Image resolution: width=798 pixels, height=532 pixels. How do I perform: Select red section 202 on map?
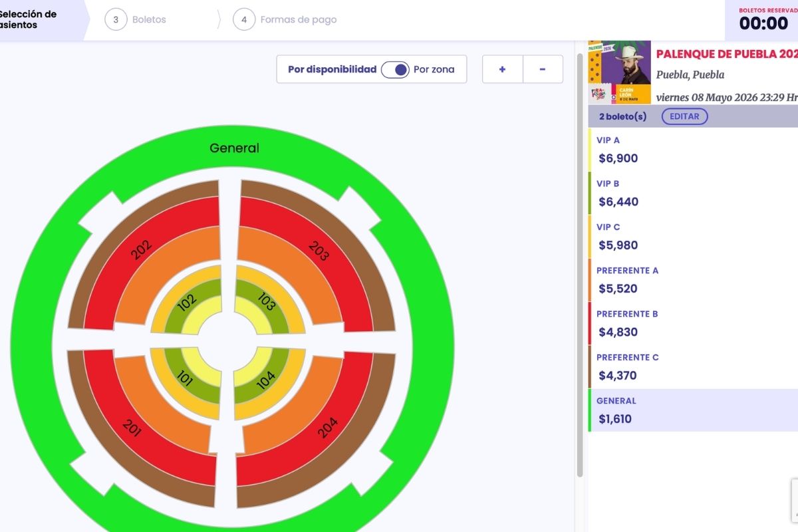click(x=143, y=249)
